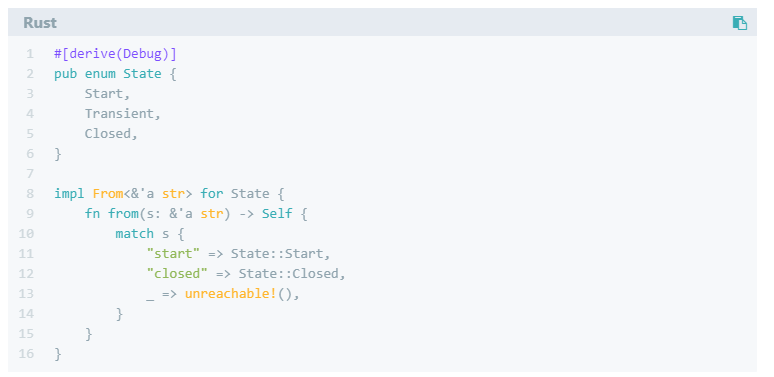Click the match keyword

point(134,233)
